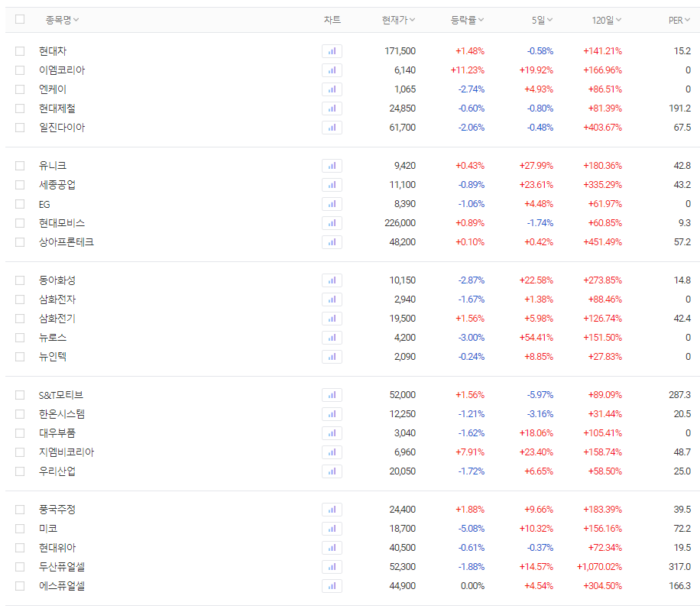Open chart icon for 현대차

(332, 51)
